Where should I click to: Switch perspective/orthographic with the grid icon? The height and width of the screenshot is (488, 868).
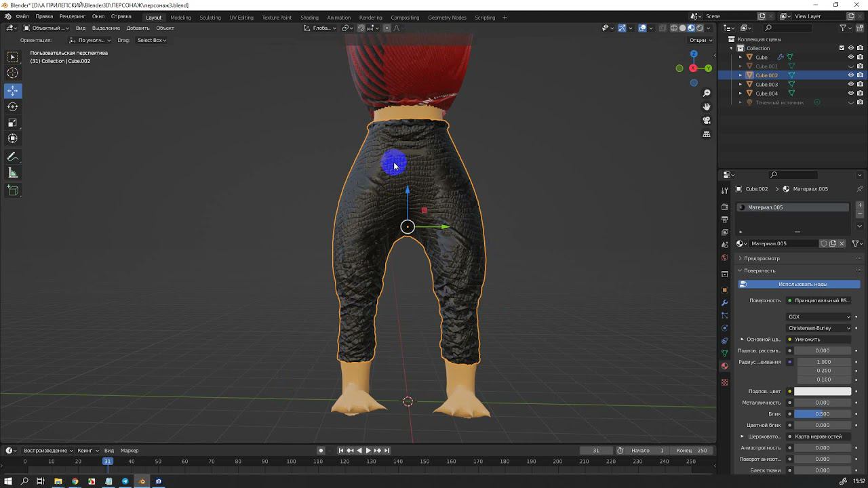[707, 134]
